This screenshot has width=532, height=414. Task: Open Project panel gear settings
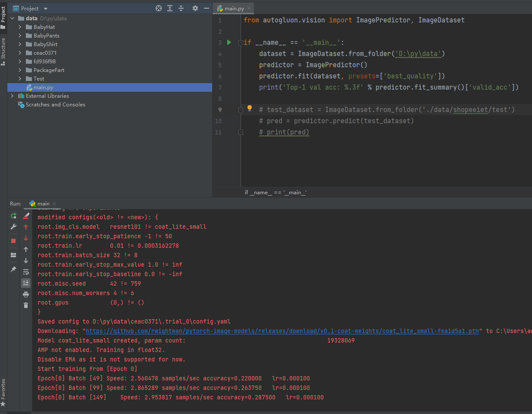pos(195,8)
